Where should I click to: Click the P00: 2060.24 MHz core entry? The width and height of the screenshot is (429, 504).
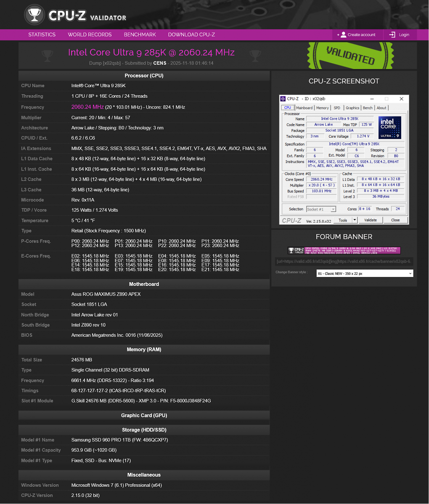pos(90,241)
